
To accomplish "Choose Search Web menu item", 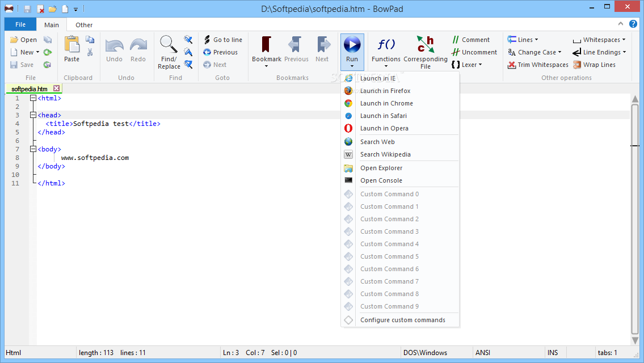I will tap(399, 142).
